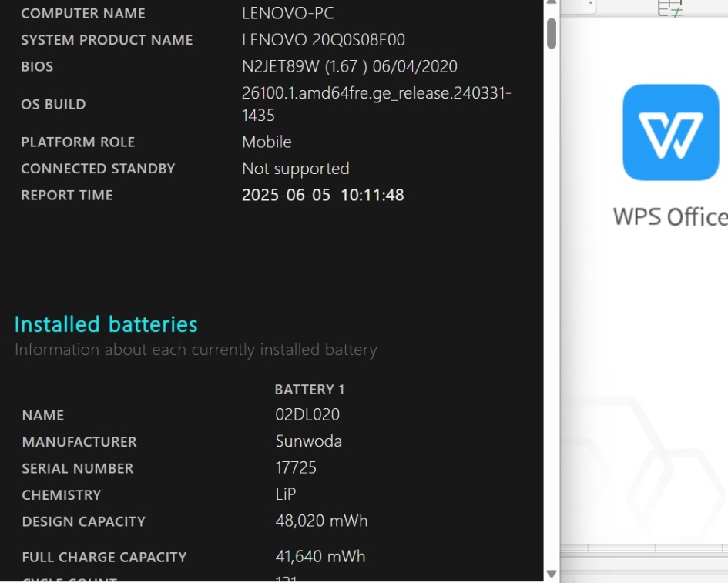Click chemistry value 'LiP'

pos(286,494)
